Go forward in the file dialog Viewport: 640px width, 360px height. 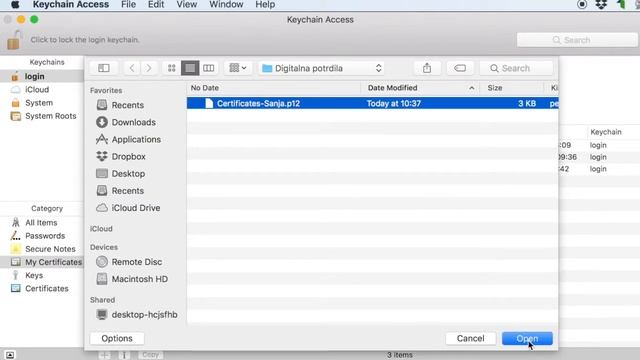click(149, 68)
